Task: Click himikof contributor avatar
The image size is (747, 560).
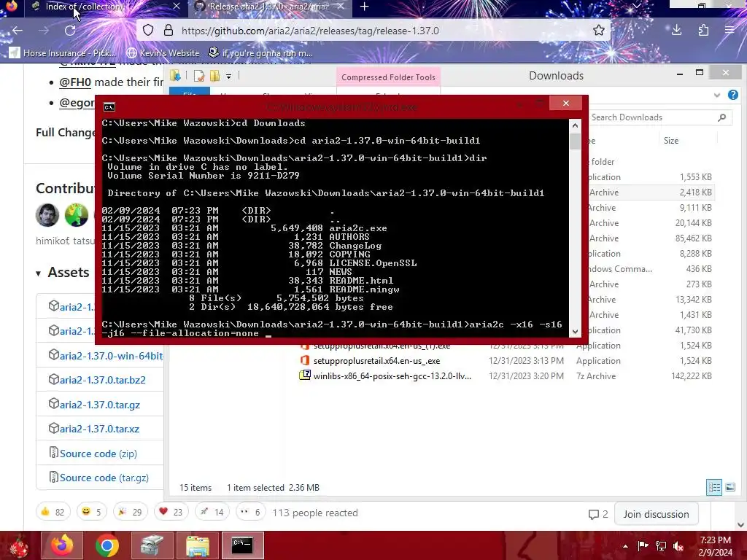Action: tap(47, 215)
